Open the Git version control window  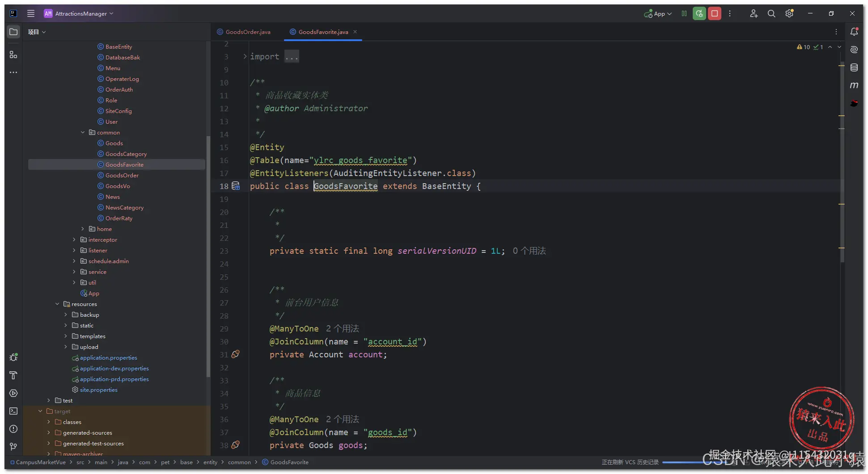(13, 447)
